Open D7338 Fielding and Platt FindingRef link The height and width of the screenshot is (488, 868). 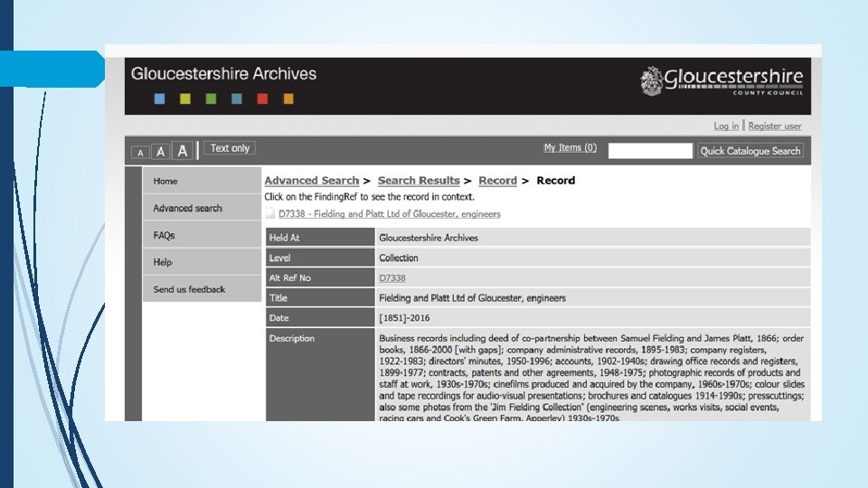click(389, 214)
